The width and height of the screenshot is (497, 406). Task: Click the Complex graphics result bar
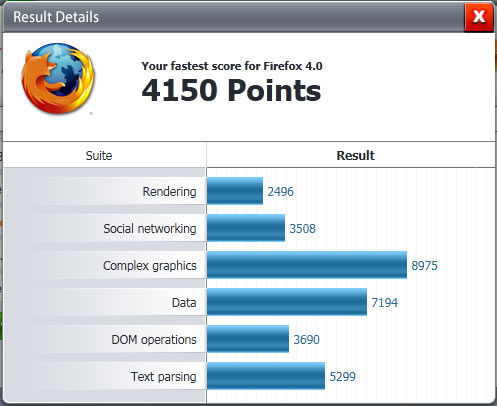307,265
